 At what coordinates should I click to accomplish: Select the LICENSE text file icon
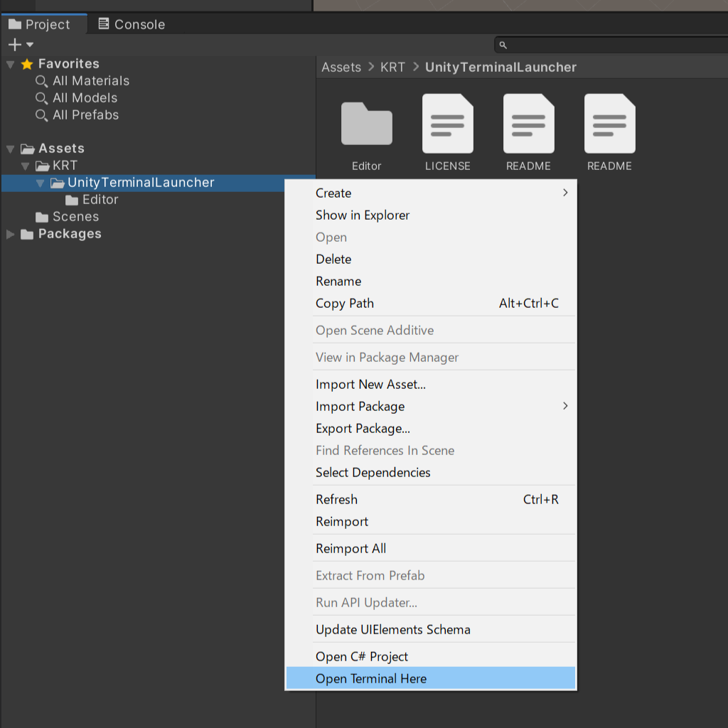click(x=448, y=124)
